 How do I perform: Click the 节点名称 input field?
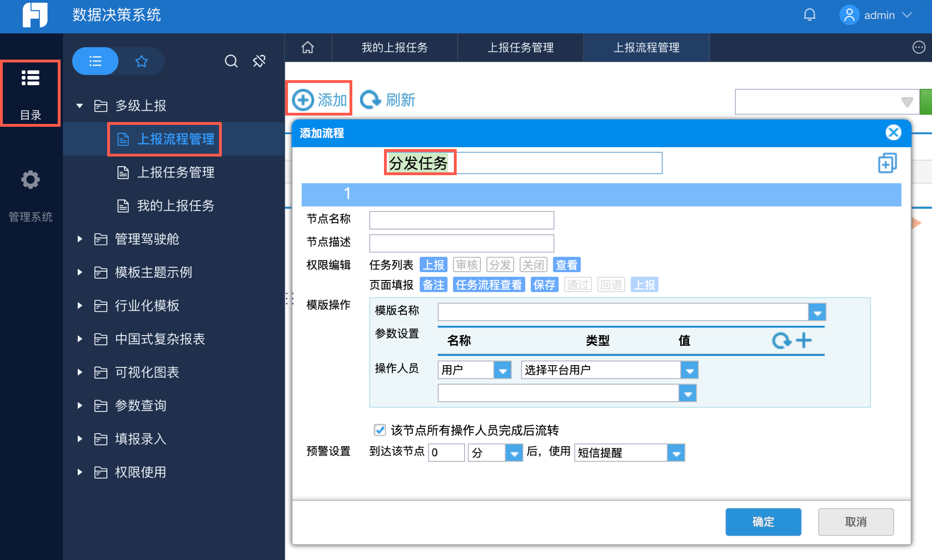[461, 220]
